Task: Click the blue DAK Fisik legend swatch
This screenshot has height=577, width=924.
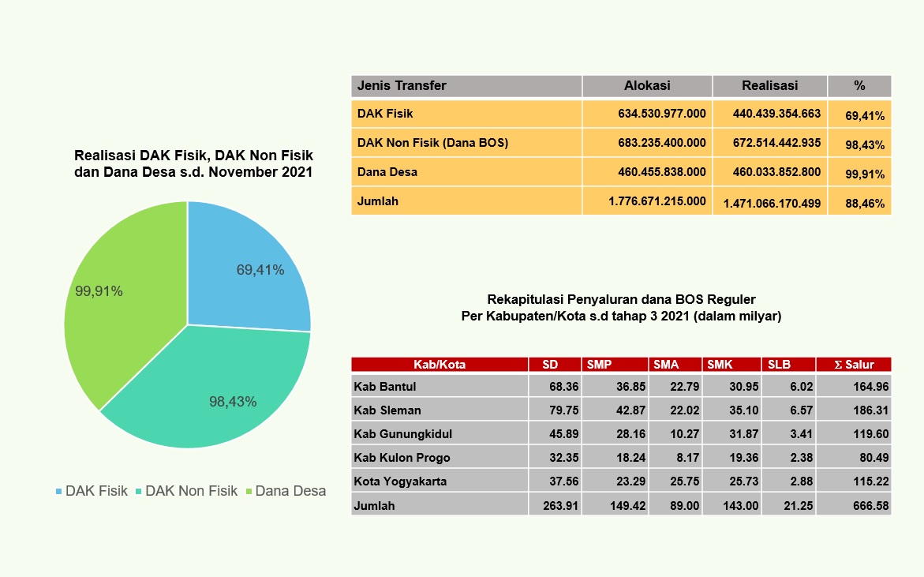Action: (x=59, y=492)
